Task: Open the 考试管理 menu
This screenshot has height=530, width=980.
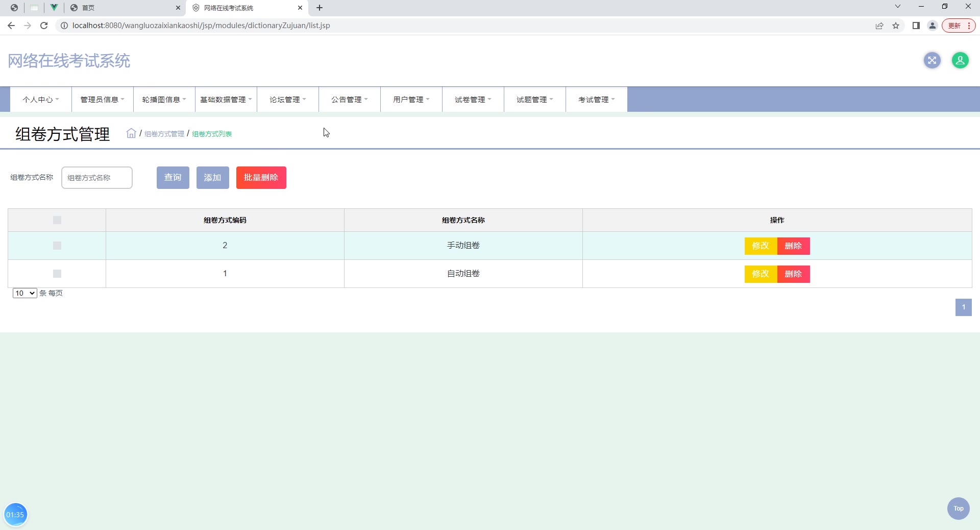Action: [x=596, y=100]
